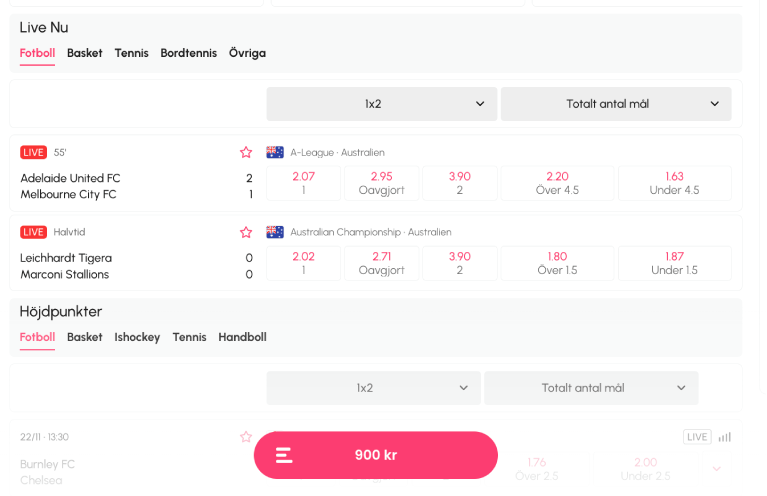Select Oavgjort odds 2.71 for Leichhardt match
The height and width of the screenshot is (496, 767).
point(382,264)
